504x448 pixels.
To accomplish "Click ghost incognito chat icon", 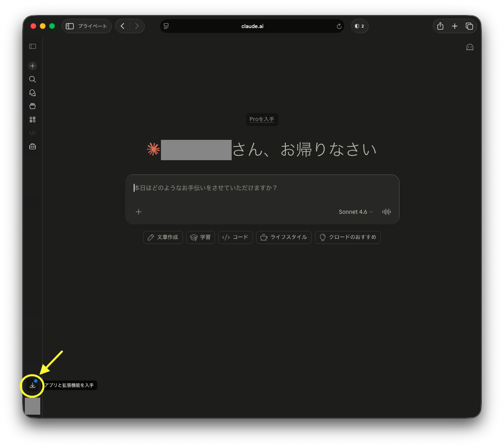I will click(470, 47).
